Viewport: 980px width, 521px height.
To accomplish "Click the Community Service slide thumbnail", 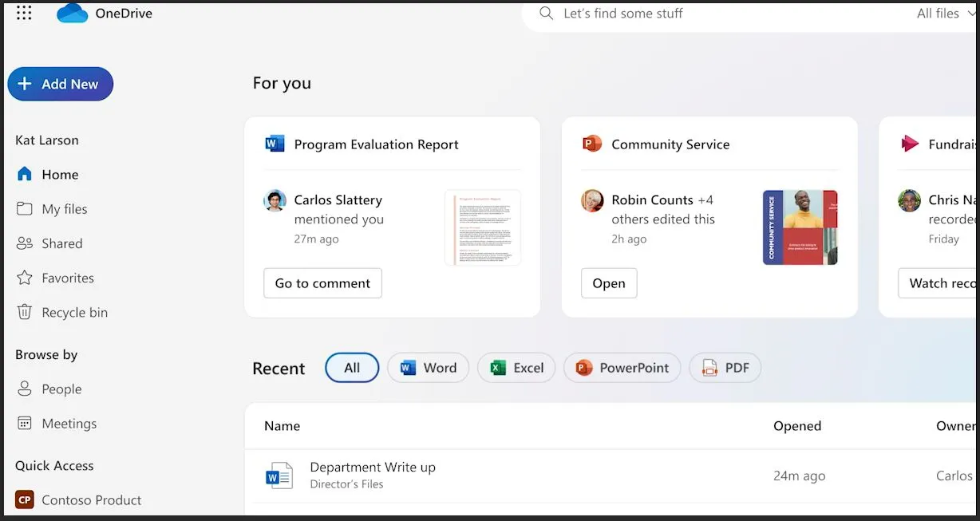I will [800, 227].
